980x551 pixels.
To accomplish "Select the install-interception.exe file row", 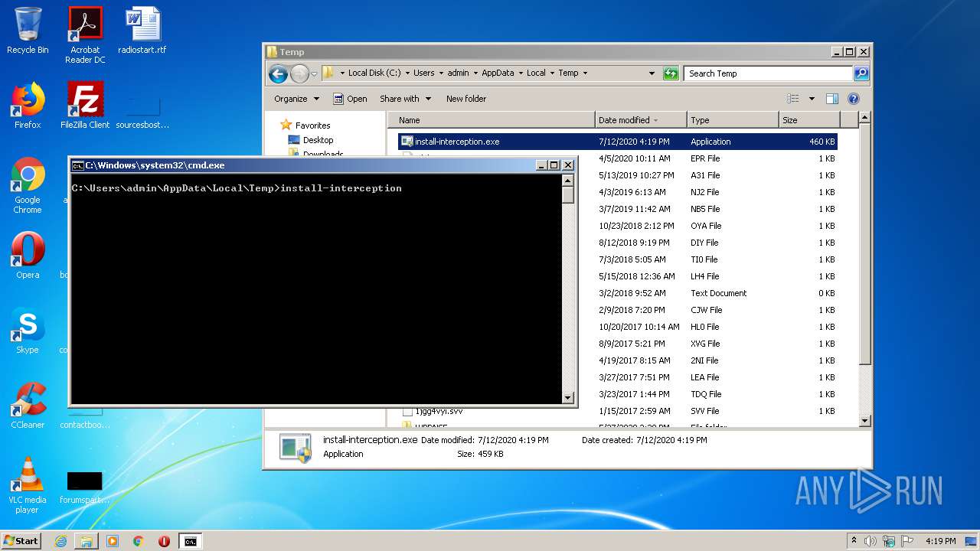I will point(617,142).
